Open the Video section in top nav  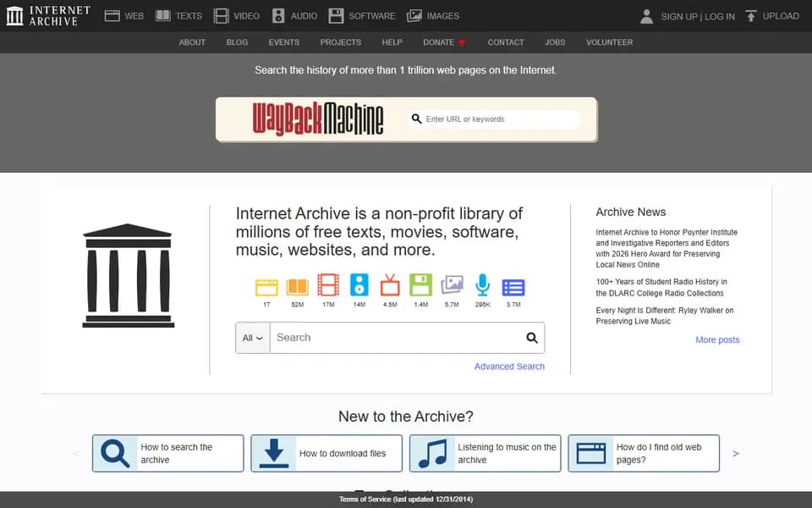(x=236, y=16)
